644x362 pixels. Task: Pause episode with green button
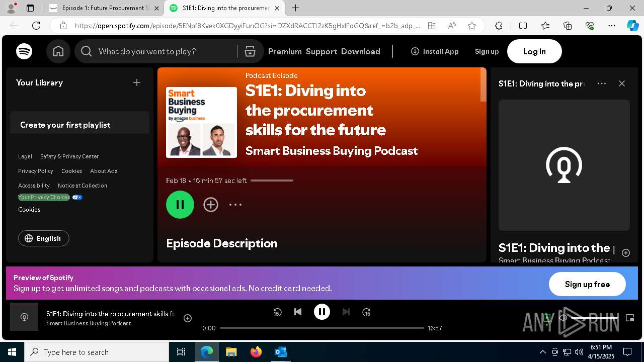[x=180, y=205]
